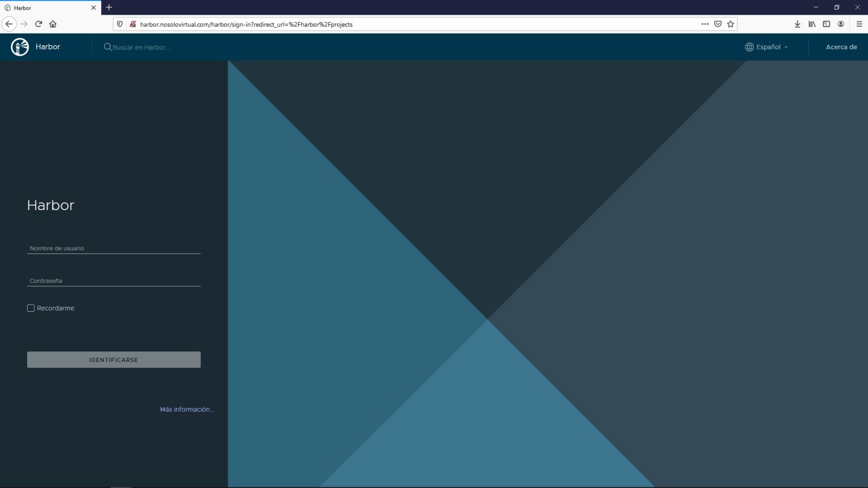Open the Downloads arrow icon
This screenshot has width=868, height=488.
pos(797,24)
